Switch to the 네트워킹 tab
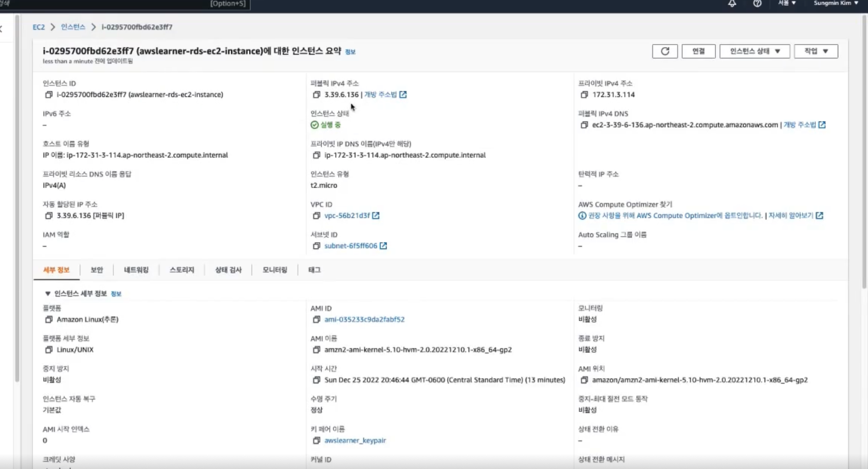The height and width of the screenshot is (469, 868). [x=136, y=270]
